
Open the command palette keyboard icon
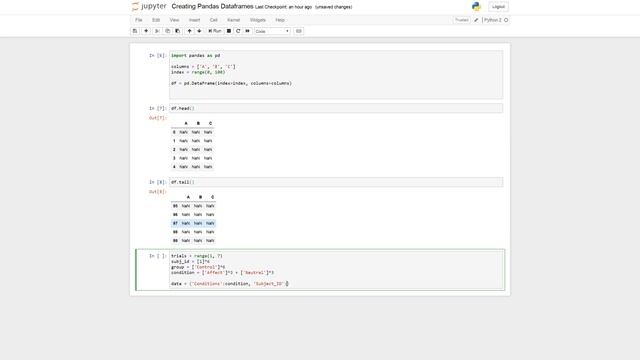[298, 31]
